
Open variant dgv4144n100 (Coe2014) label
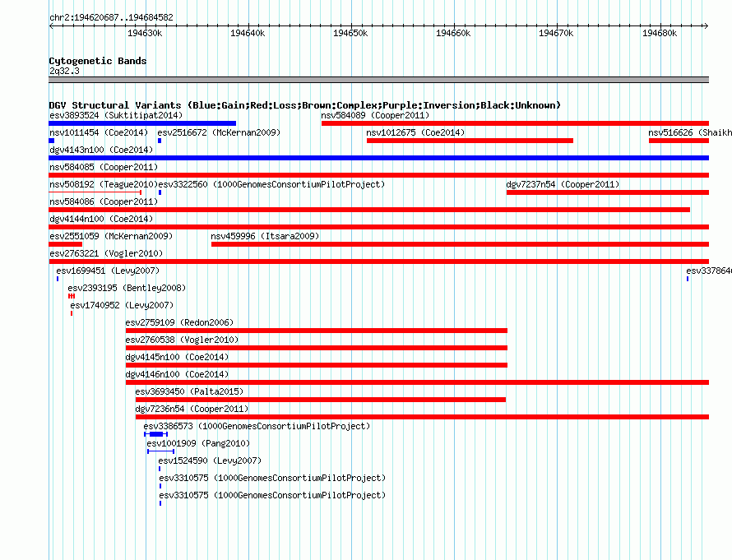click(101, 219)
